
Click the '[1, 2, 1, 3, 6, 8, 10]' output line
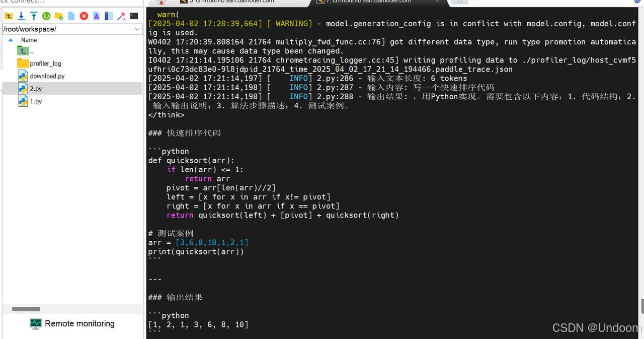click(x=198, y=324)
